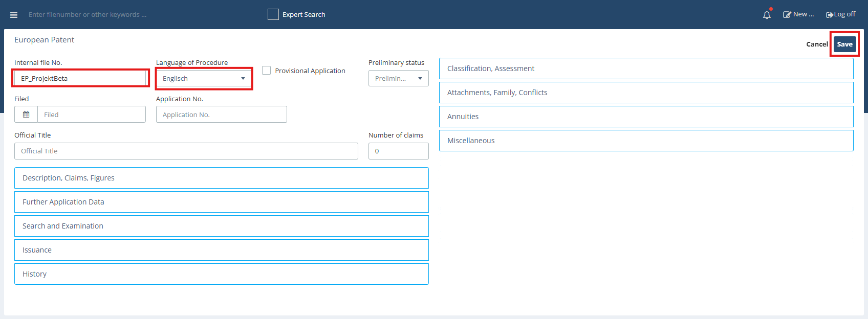The image size is (868, 319).
Task: Save the European Patent record
Action: point(844,44)
